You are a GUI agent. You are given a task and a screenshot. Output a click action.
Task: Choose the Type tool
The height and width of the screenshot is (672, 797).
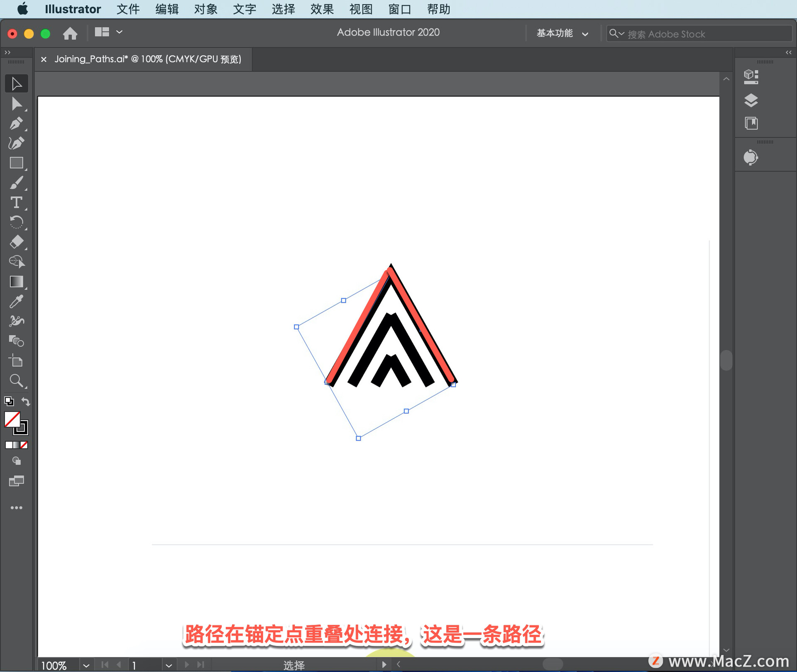pyautogui.click(x=16, y=202)
